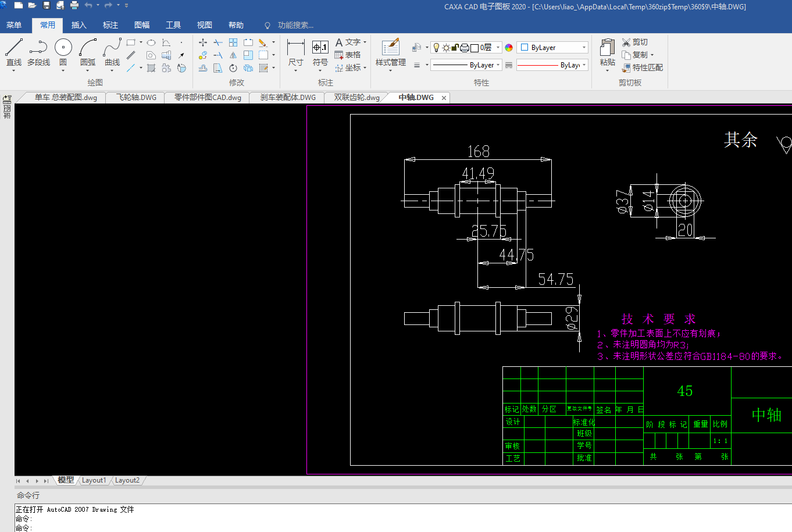Click the 剪切 cut button
The height and width of the screenshot is (532, 792).
635,42
